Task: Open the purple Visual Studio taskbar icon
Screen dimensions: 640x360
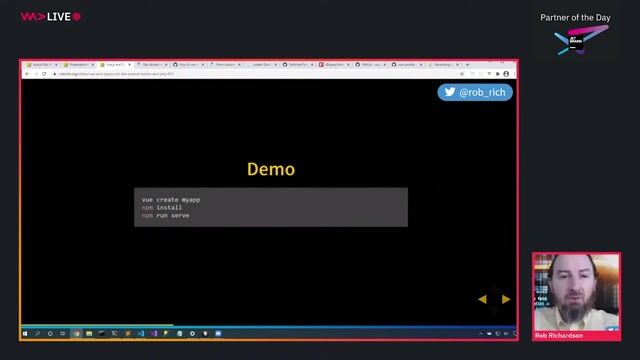Action: (x=153, y=333)
